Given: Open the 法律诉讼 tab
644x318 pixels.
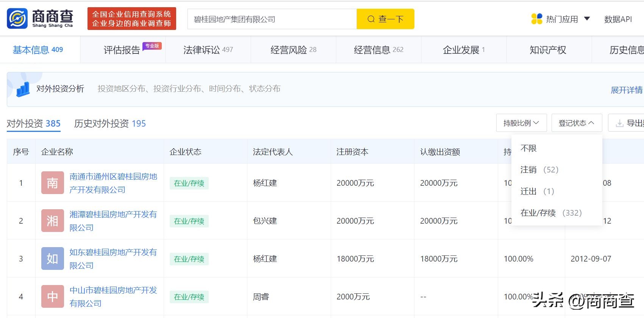Looking at the screenshot, I should point(208,50).
